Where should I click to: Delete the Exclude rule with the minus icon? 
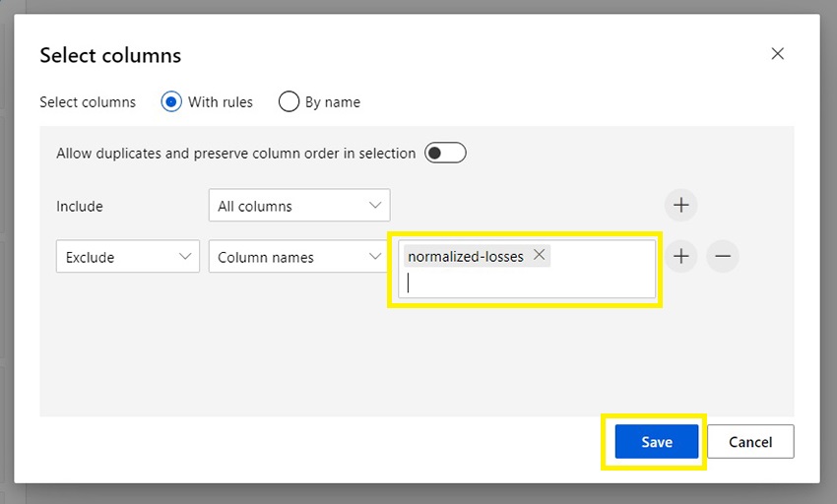click(x=723, y=257)
